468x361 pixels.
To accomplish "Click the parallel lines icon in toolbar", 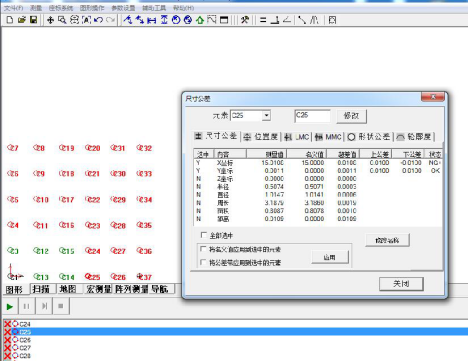I will click(263, 20).
